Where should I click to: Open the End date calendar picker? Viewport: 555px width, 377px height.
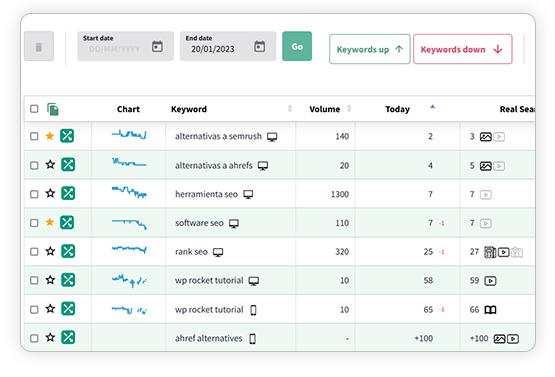tap(259, 46)
